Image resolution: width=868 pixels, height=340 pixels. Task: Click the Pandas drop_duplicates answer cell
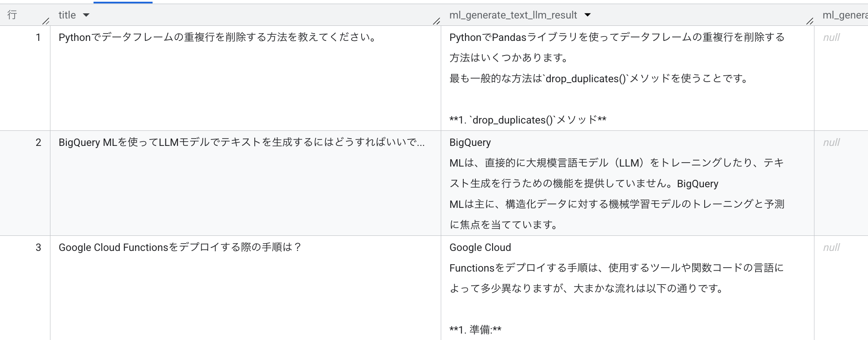tap(617, 58)
